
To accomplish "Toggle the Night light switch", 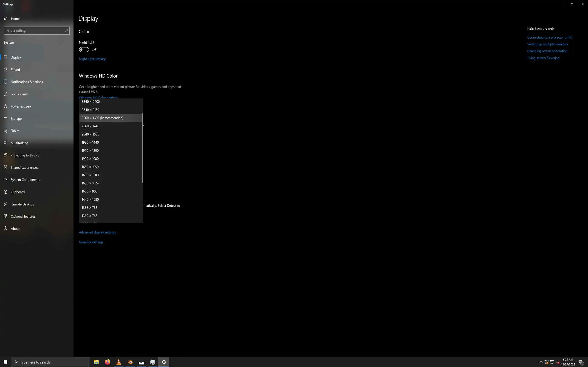I will click(84, 50).
